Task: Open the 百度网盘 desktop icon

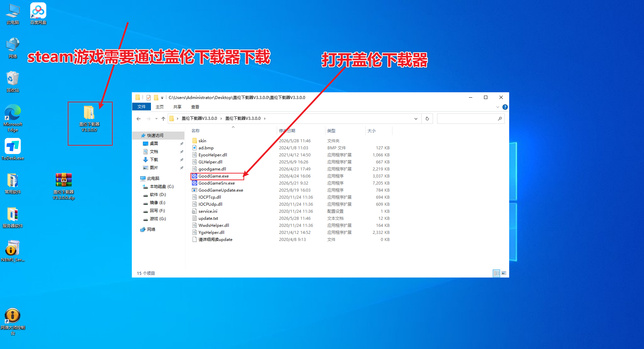Action: (x=38, y=14)
